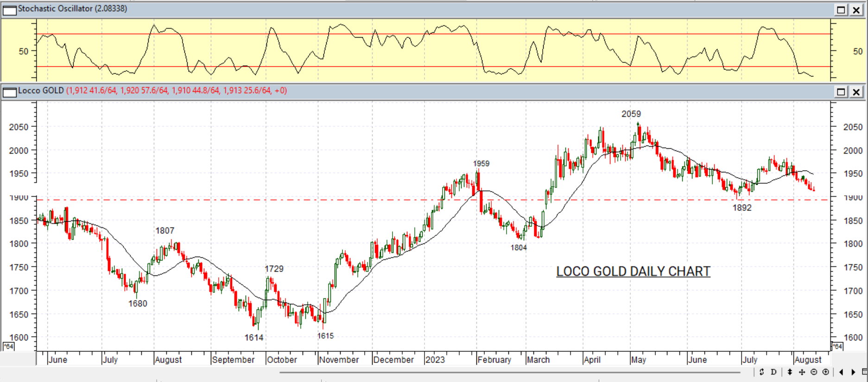Click the Stochastic Oscillator pane menu icon
868x382 pixels.
point(9,10)
